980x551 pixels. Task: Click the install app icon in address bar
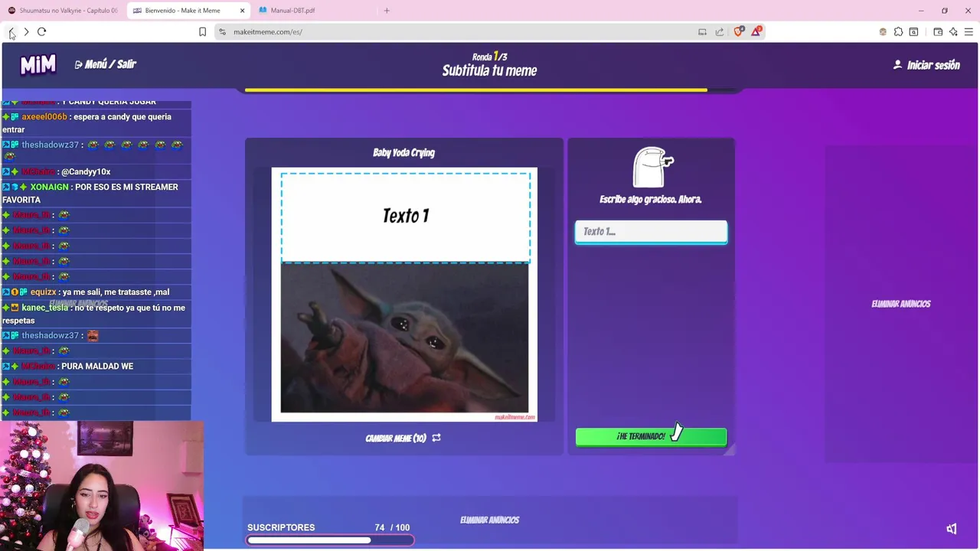pyautogui.click(x=702, y=31)
